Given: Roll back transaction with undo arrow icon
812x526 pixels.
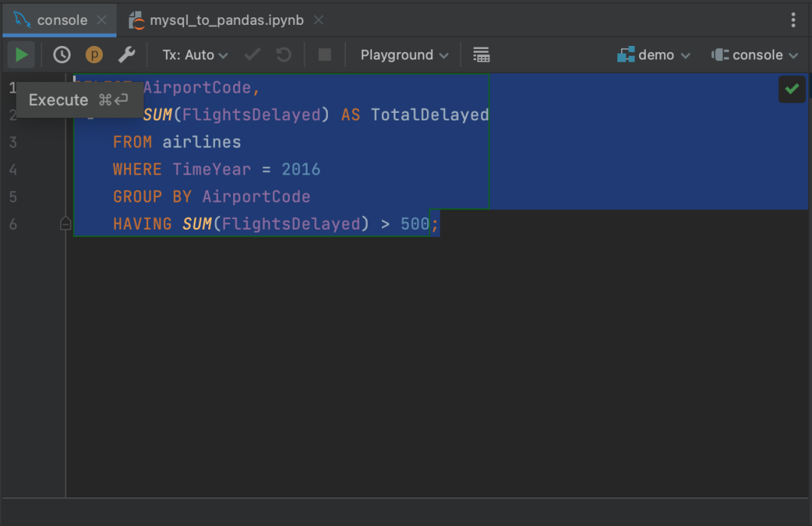Looking at the screenshot, I should 283,55.
